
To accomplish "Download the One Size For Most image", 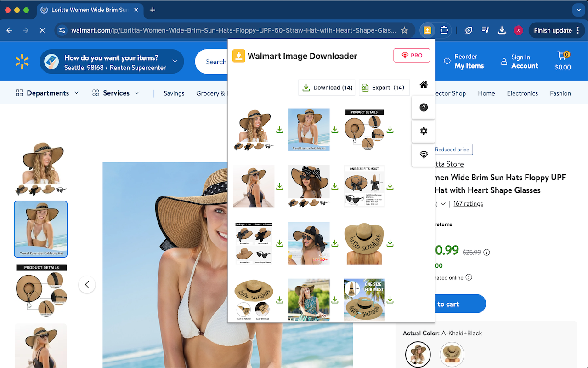I will point(390,300).
